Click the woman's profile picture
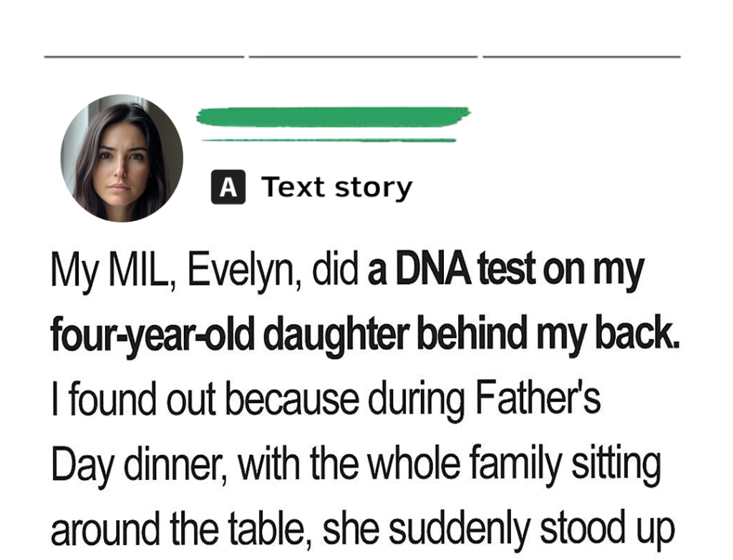733x560 pixels. click(x=121, y=158)
